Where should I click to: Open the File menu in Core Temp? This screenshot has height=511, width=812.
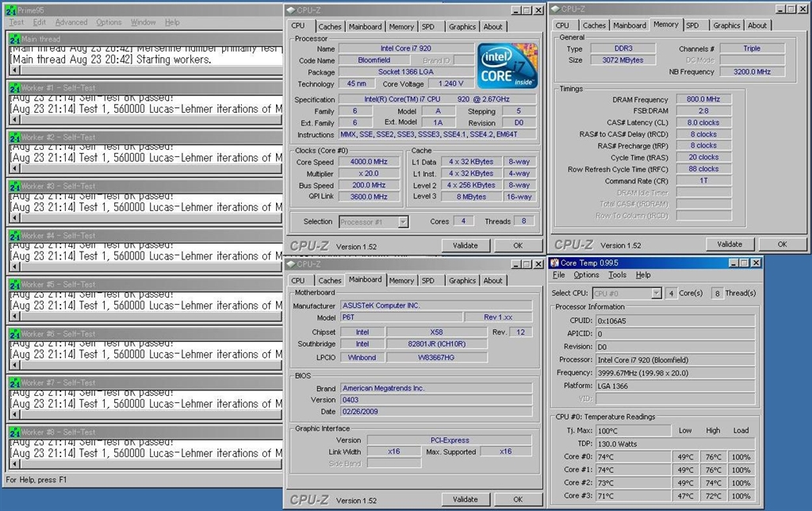(x=559, y=275)
